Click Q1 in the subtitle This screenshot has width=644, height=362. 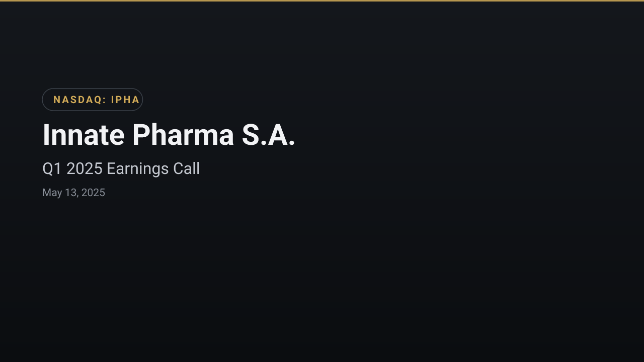[x=52, y=168]
